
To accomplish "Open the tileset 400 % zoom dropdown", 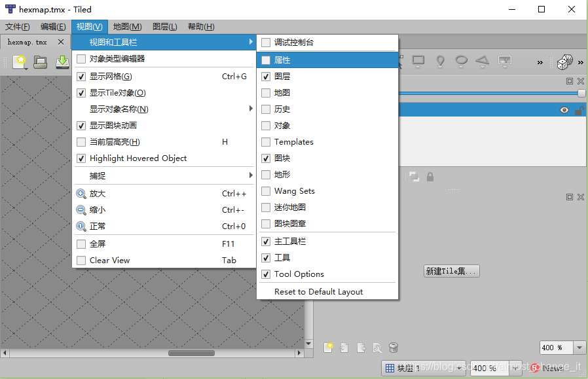I will 579,348.
